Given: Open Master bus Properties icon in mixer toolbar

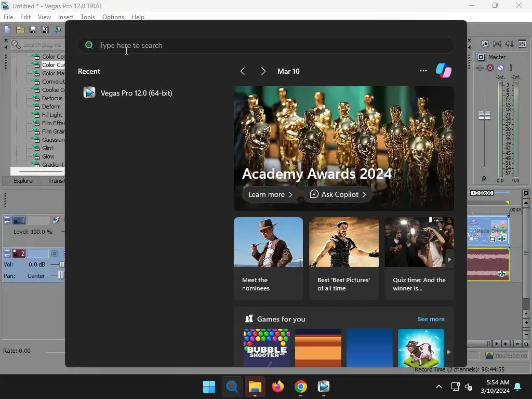Looking at the screenshot, I should [485, 44].
